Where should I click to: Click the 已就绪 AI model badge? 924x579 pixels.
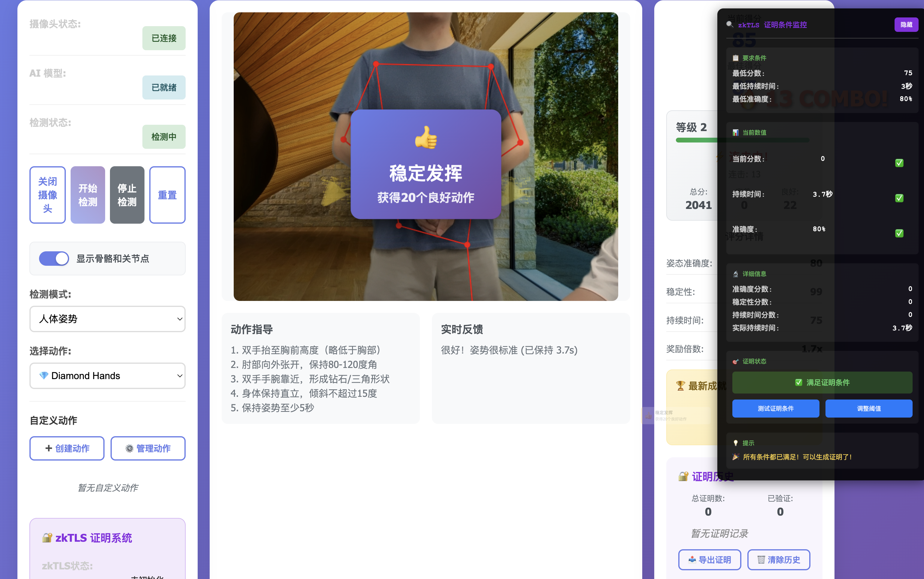(x=164, y=87)
